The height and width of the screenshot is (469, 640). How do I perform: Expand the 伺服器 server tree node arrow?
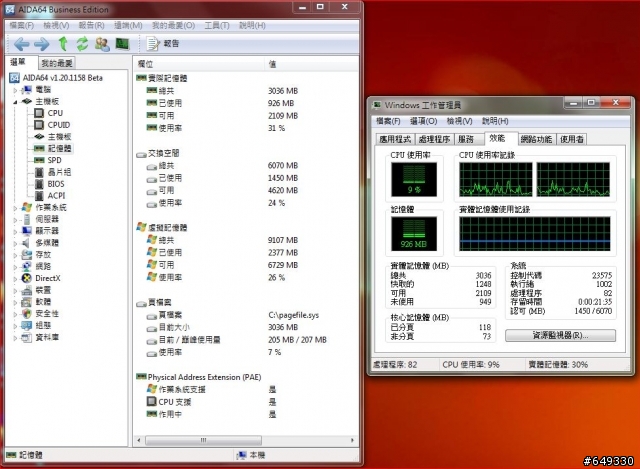click(x=15, y=220)
